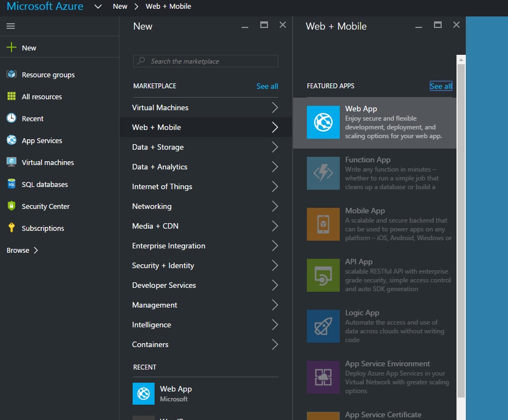Click Subscriptions label in sidebar

[43, 228]
